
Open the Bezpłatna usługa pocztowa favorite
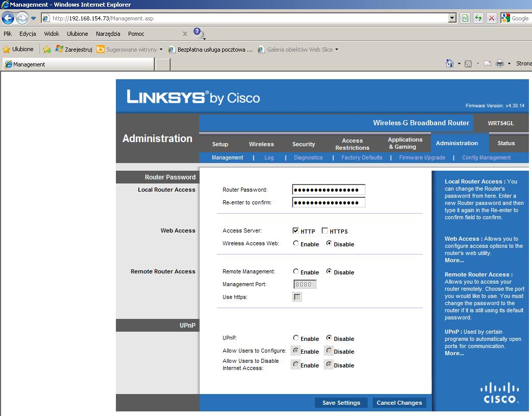210,49
